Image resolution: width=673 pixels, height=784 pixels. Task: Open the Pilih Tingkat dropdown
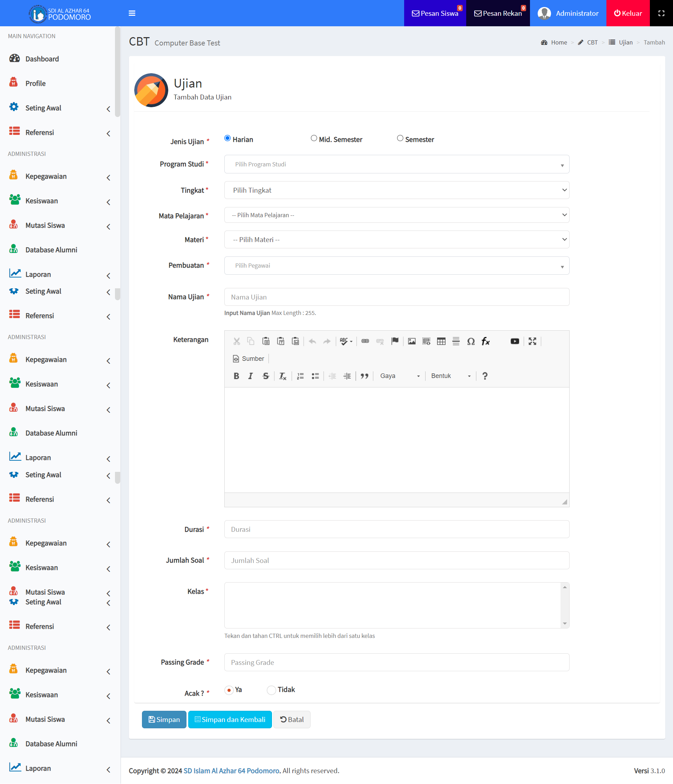coord(396,190)
